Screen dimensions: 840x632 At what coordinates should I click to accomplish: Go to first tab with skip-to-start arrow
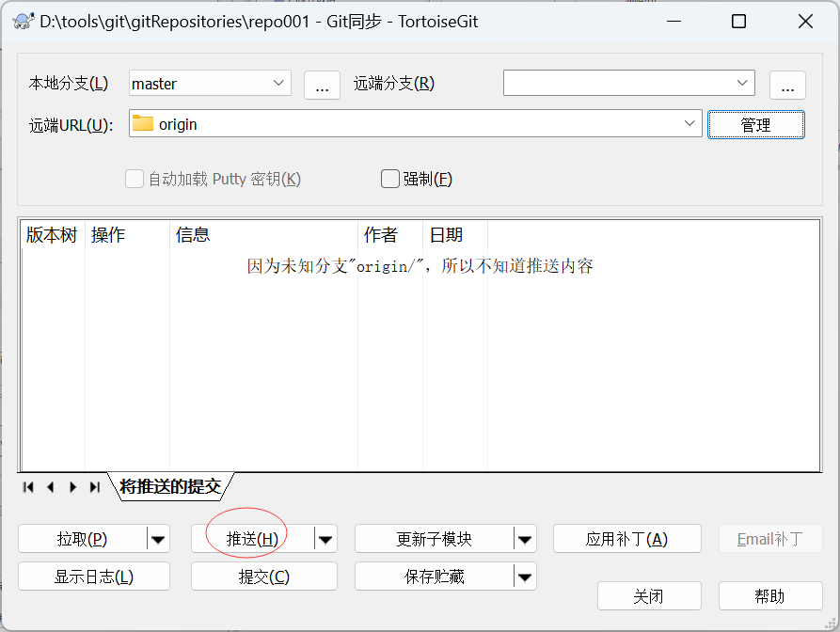[x=28, y=487]
